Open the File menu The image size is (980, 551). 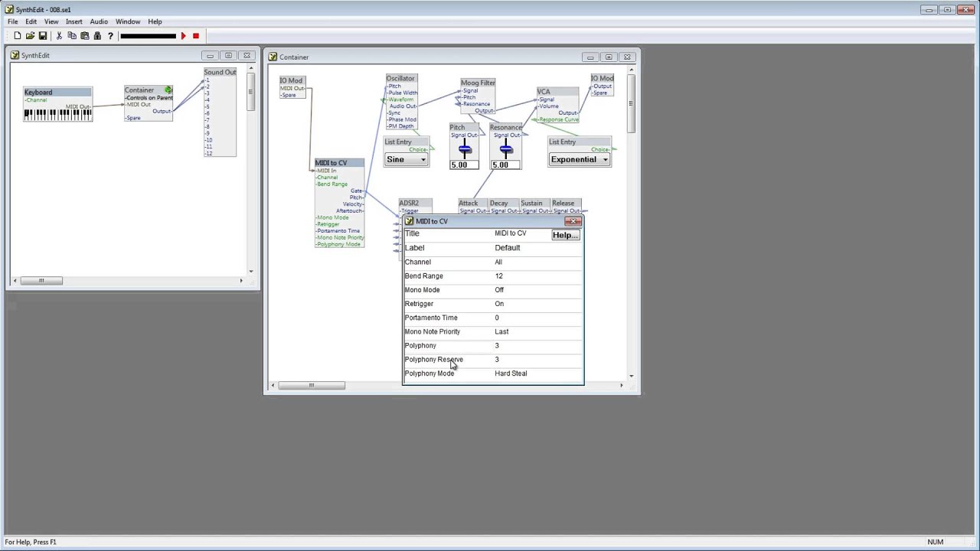coord(13,21)
